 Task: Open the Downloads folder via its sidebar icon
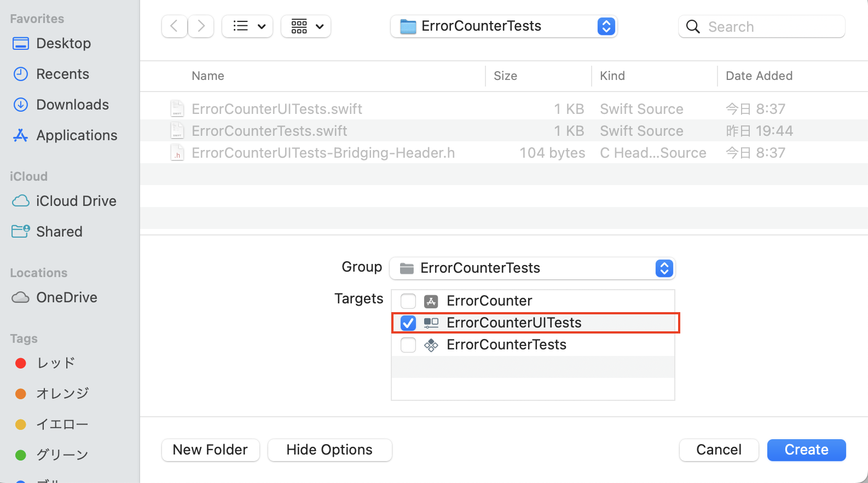[x=20, y=104]
